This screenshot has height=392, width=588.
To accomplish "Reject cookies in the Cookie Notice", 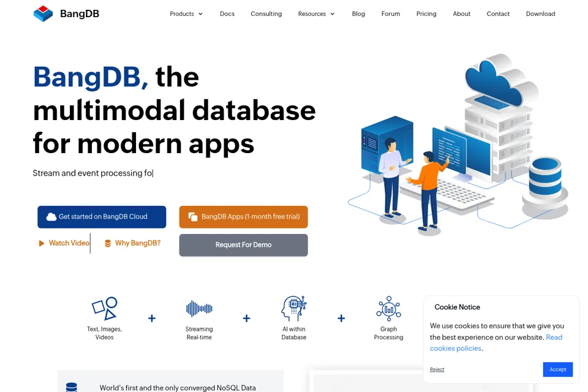I will (x=437, y=369).
